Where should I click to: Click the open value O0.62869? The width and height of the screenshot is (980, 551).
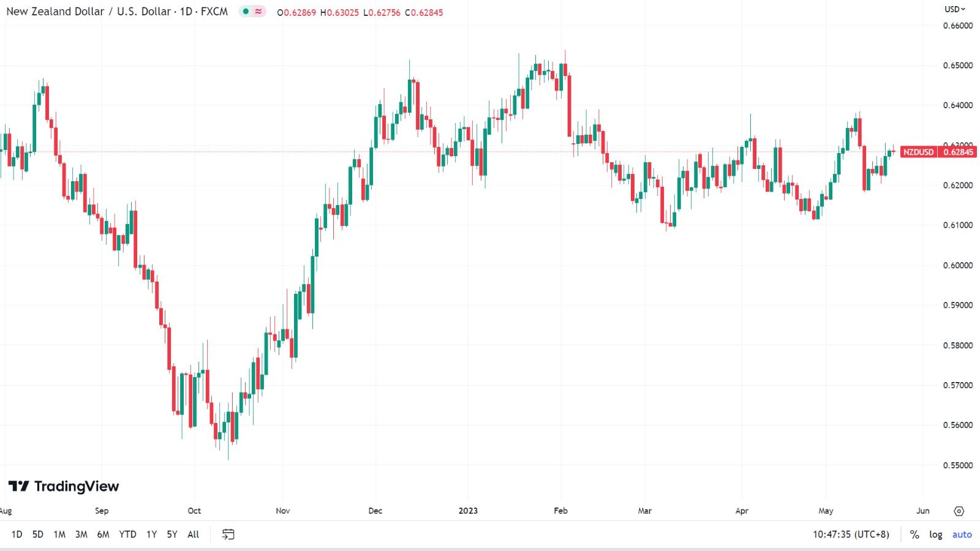coord(296,12)
